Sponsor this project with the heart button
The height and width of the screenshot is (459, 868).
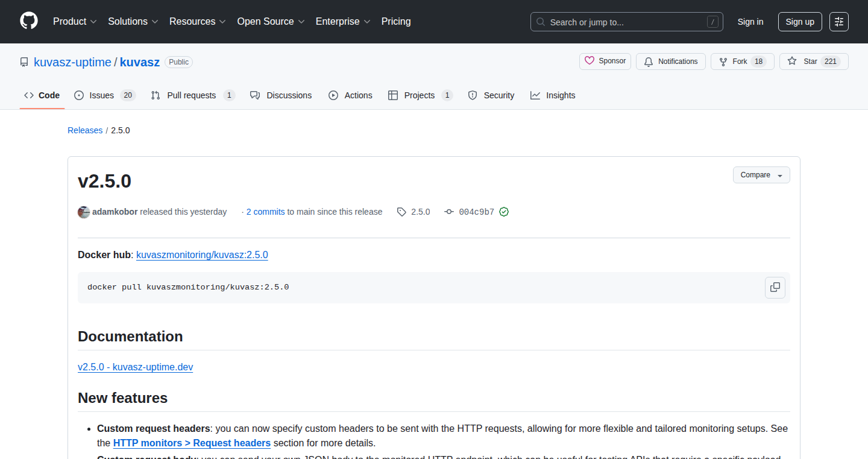(605, 61)
